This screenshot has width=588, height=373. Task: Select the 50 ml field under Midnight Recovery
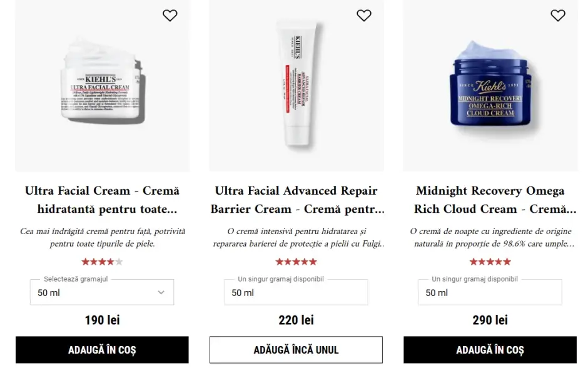(x=490, y=292)
